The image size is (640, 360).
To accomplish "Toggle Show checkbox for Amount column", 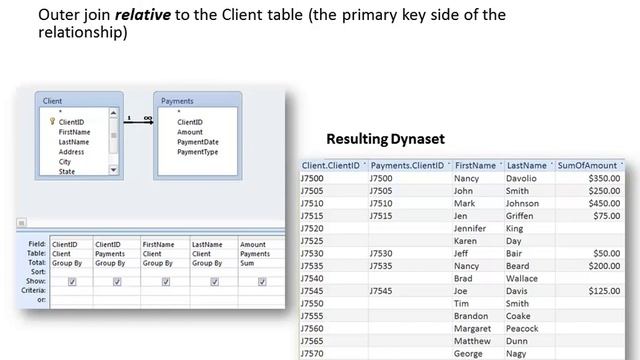I will pos(262,282).
